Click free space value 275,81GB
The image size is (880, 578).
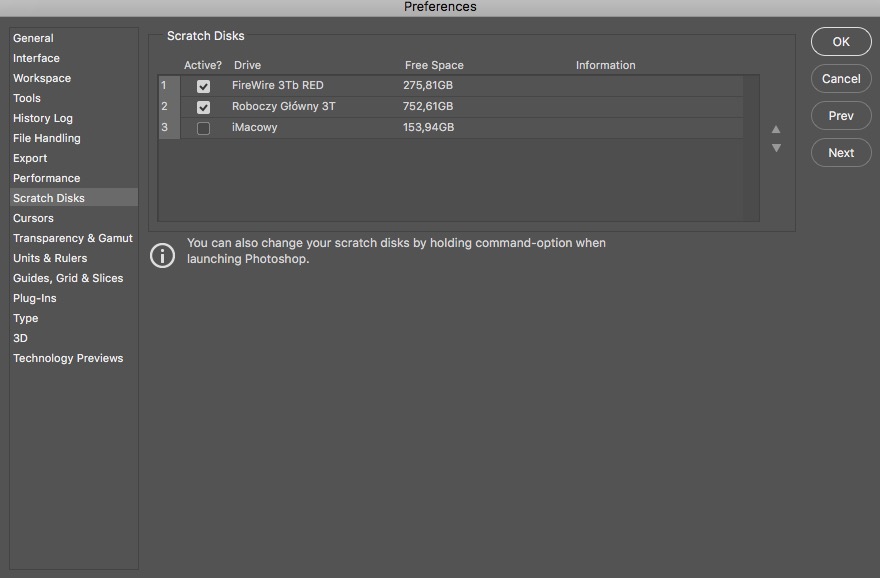(x=428, y=85)
